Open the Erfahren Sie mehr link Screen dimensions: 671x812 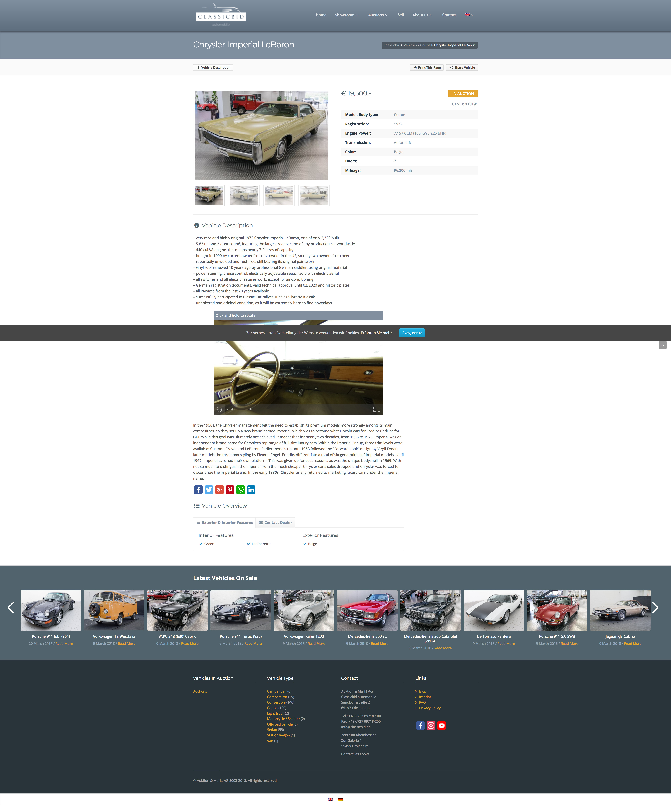[377, 333]
